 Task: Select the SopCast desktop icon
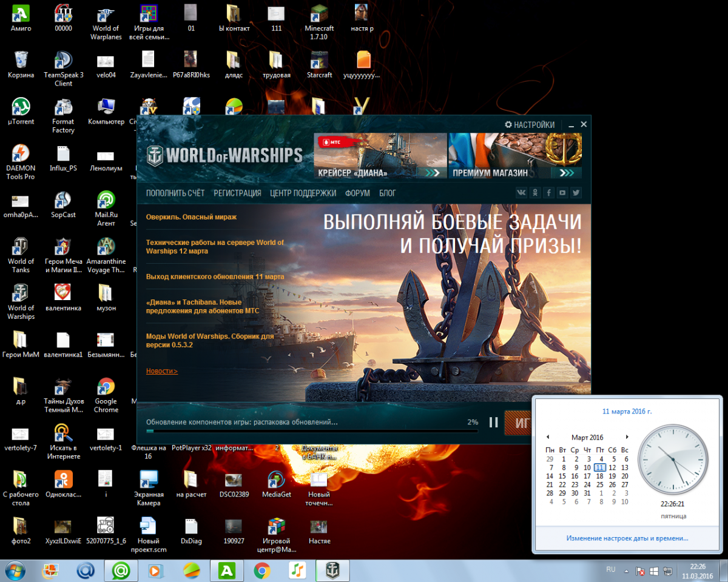click(x=64, y=205)
